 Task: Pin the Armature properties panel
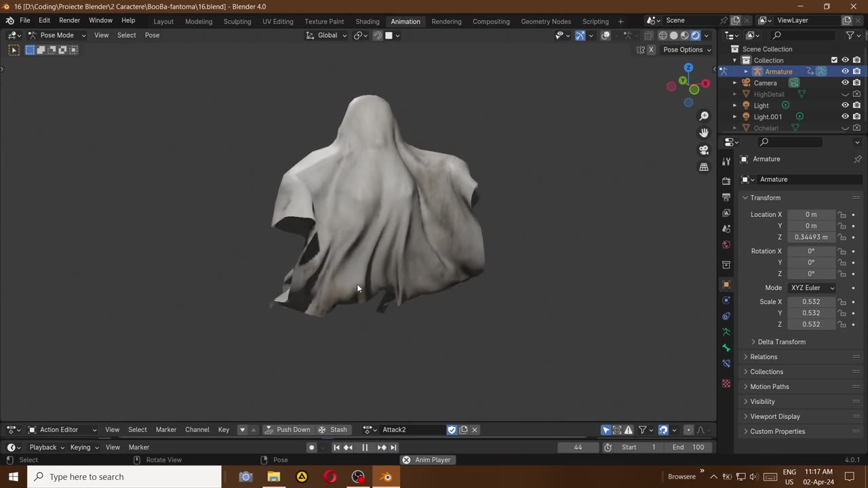tap(857, 159)
